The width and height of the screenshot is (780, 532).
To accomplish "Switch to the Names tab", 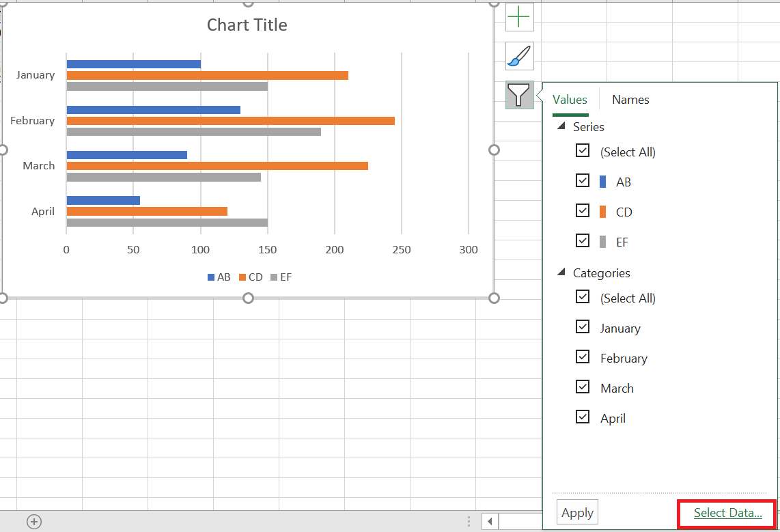I will (x=630, y=100).
